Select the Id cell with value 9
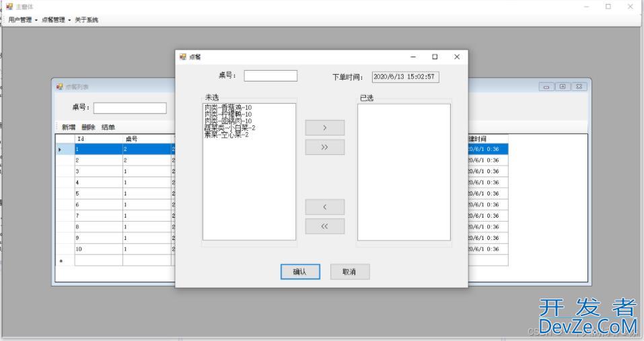 98,238
